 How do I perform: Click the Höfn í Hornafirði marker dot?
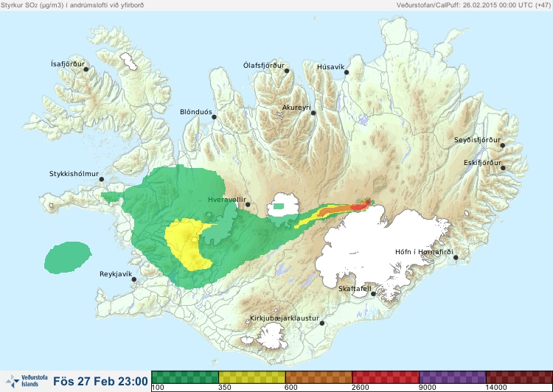tap(456, 258)
